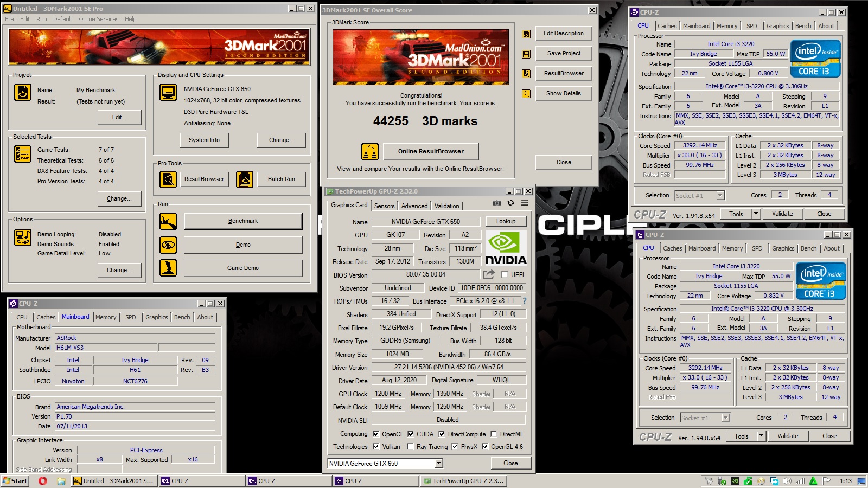Image resolution: width=868 pixels, height=488 pixels.
Task: Click the Action Center flag tray icon
Action: click(826, 481)
